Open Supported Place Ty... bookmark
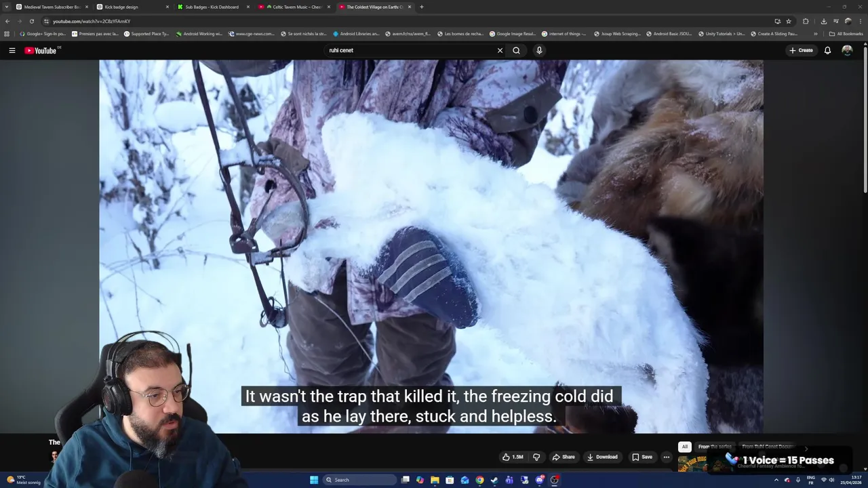868x488 pixels. [146, 33]
